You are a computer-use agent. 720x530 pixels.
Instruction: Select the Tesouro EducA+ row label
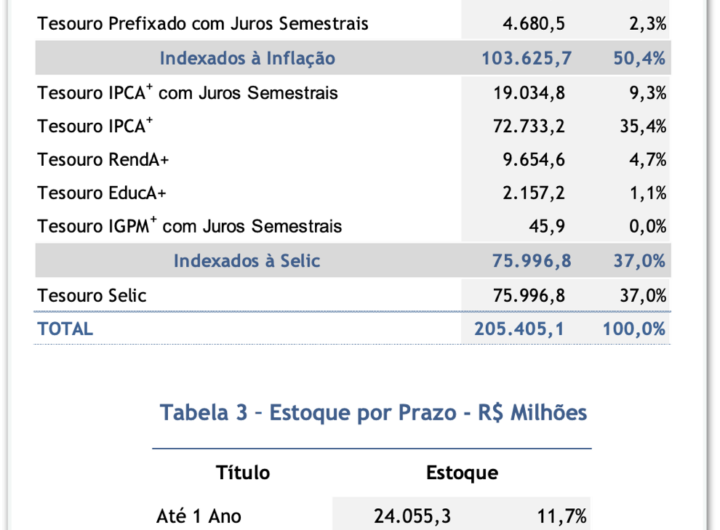click(101, 193)
